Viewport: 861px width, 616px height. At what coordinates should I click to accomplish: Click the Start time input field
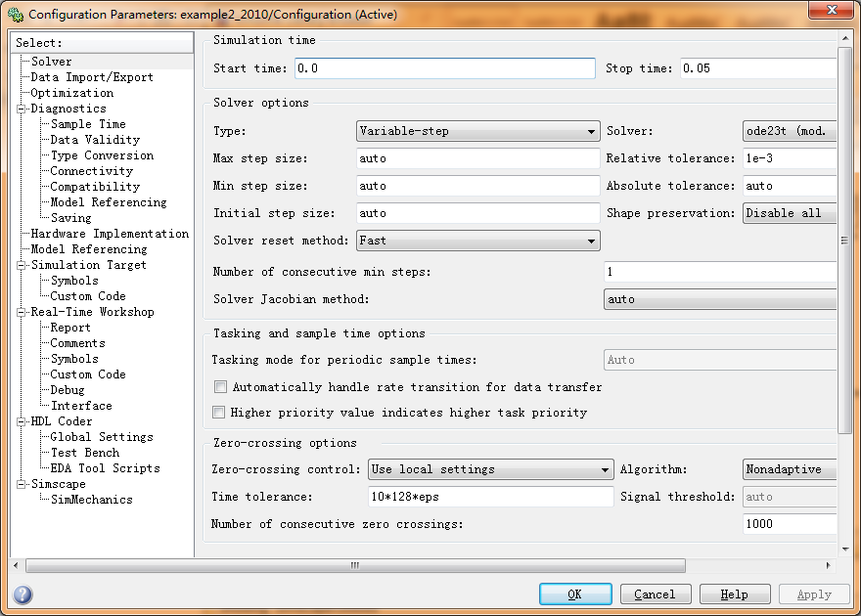(x=444, y=68)
